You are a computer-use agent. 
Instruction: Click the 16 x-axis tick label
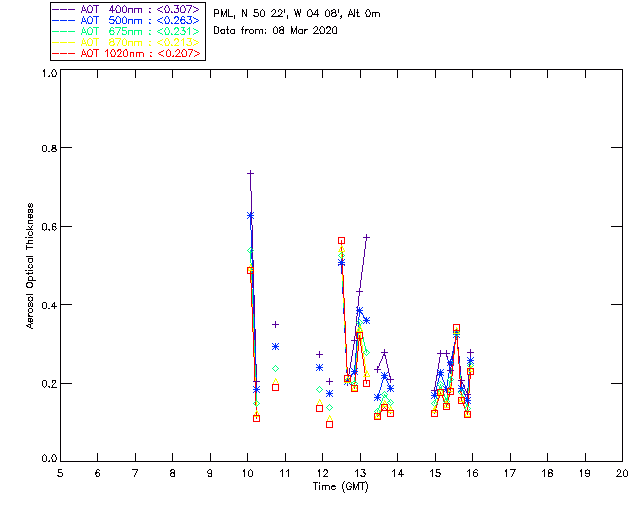coord(473,473)
